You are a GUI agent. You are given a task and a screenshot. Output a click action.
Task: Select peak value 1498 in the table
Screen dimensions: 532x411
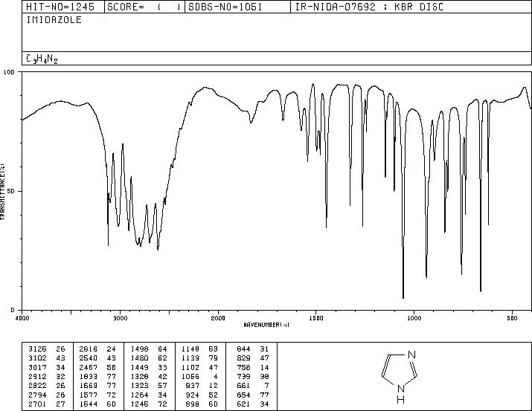click(139, 349)
